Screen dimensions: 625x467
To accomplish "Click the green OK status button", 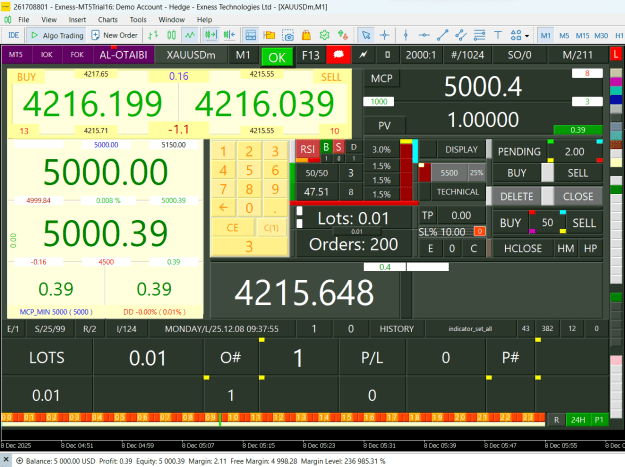I will pyautogui.click(x=277, y=57).
